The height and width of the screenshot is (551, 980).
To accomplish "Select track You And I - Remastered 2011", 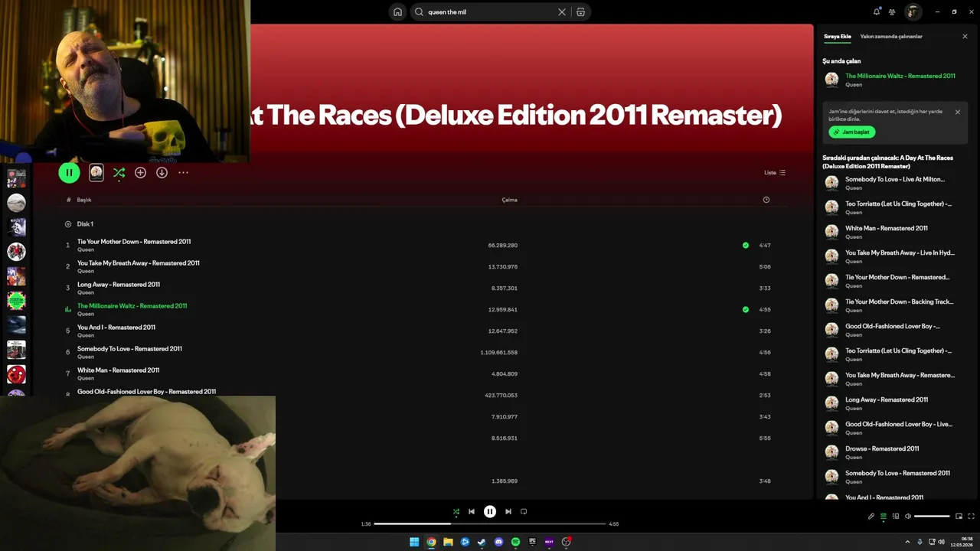I will point(116,328).
